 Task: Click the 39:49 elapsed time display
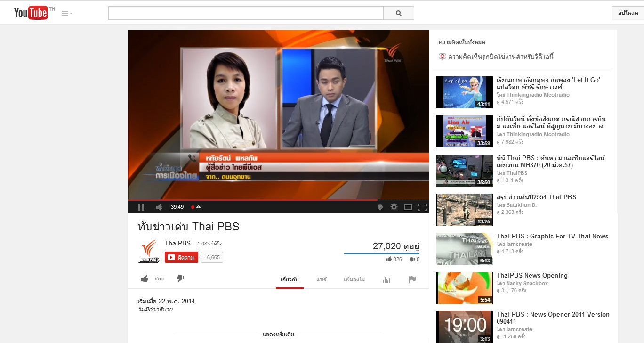tap(177, 207)
